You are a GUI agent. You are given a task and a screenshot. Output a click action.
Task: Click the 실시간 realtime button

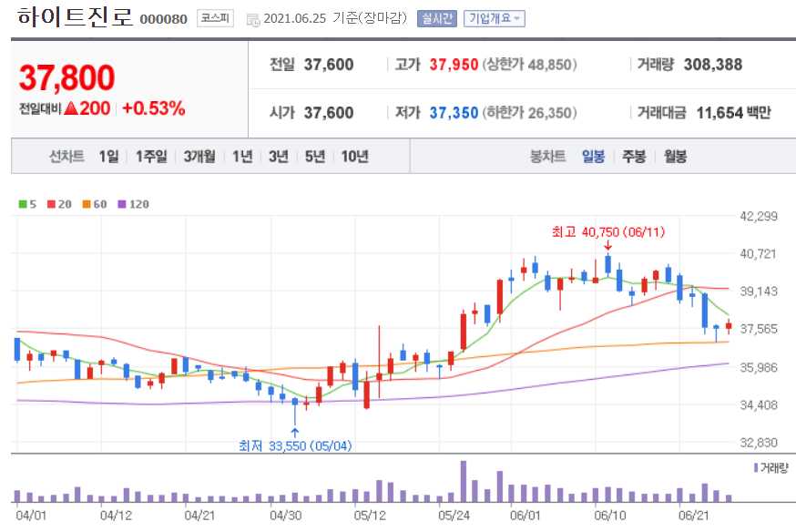click(437, 19)
